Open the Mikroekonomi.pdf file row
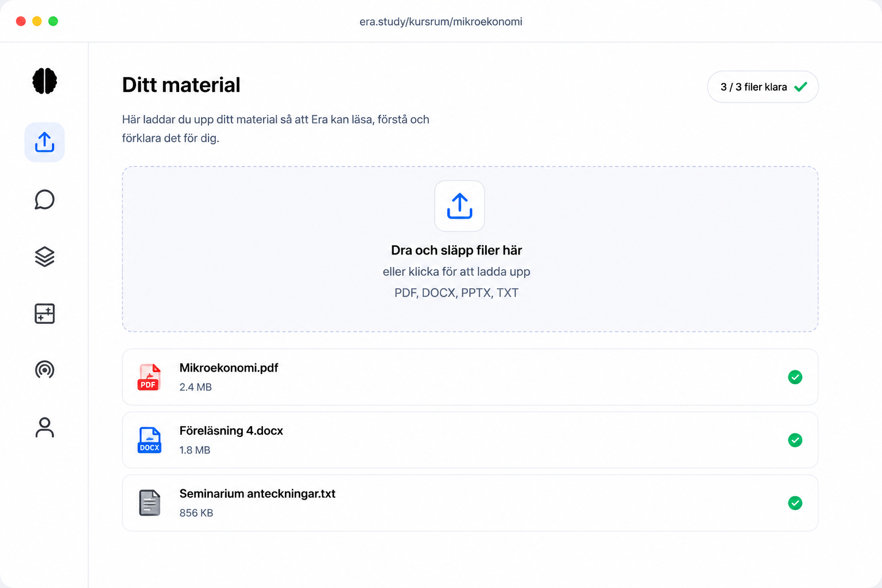882x588 pixels. [470, 377]
